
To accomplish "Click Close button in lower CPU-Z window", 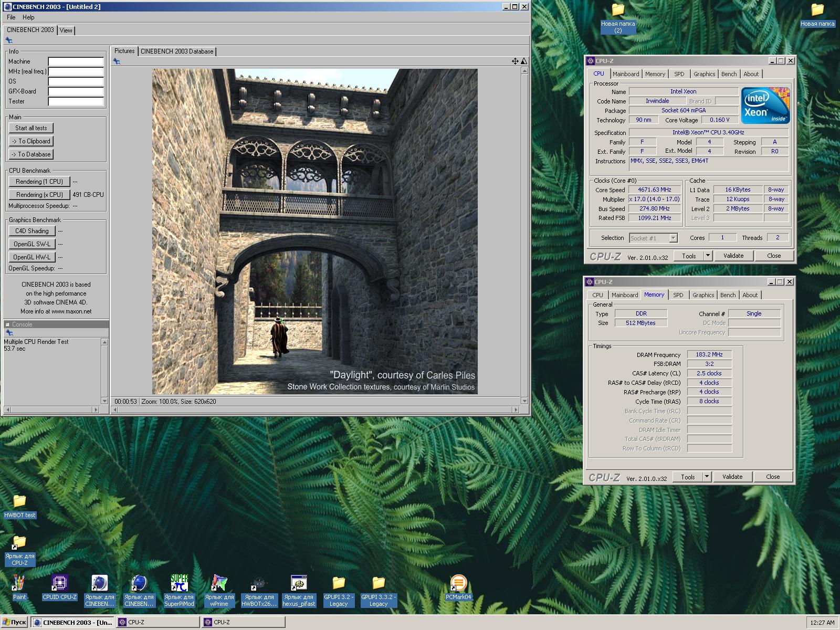I will [x=773, y=477].
